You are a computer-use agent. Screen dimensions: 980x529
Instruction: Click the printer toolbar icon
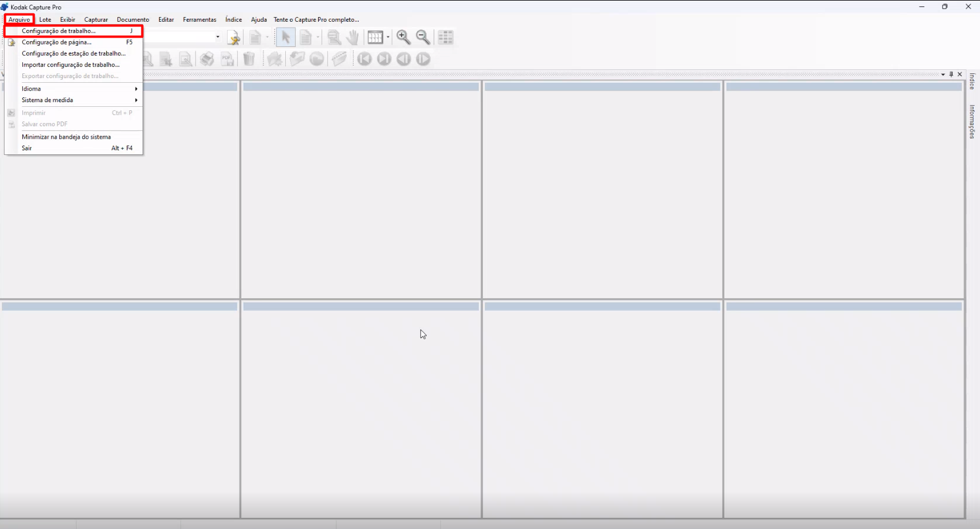click(x=207, y=59)
